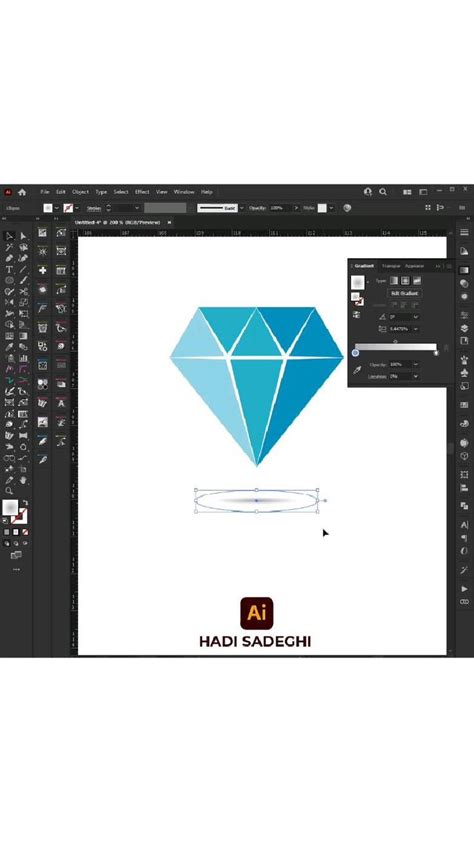Screen dimensions: 474x842
Task: Set None fill mode below swatches
Action: click(x=24, y=532)
